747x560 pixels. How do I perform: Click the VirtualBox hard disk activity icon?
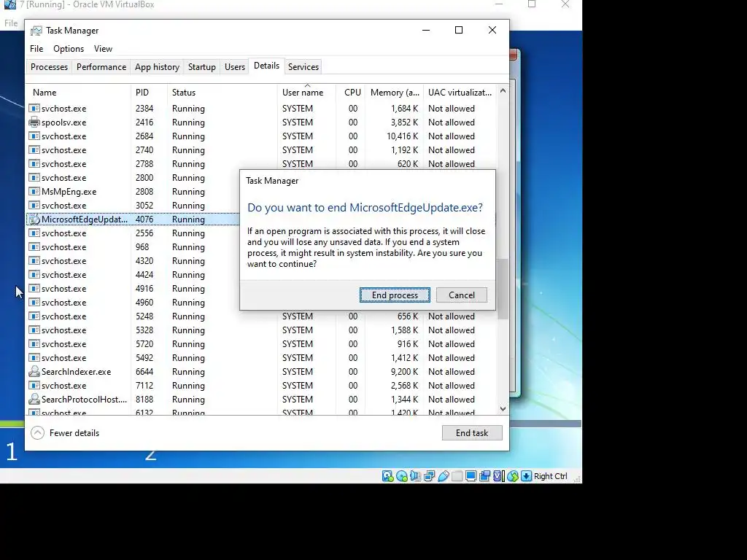pyautogui.click(x=387, y=476)
